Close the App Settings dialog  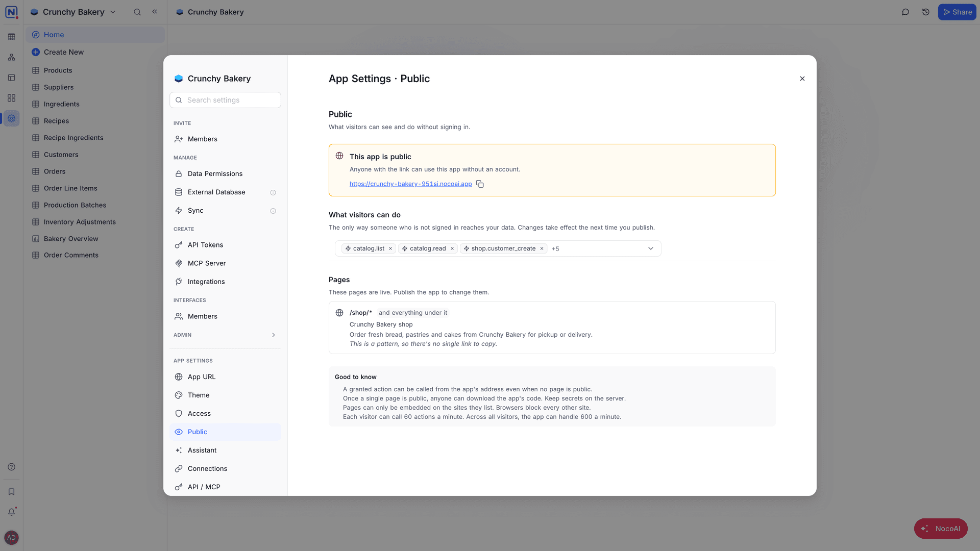click(802, 79)
